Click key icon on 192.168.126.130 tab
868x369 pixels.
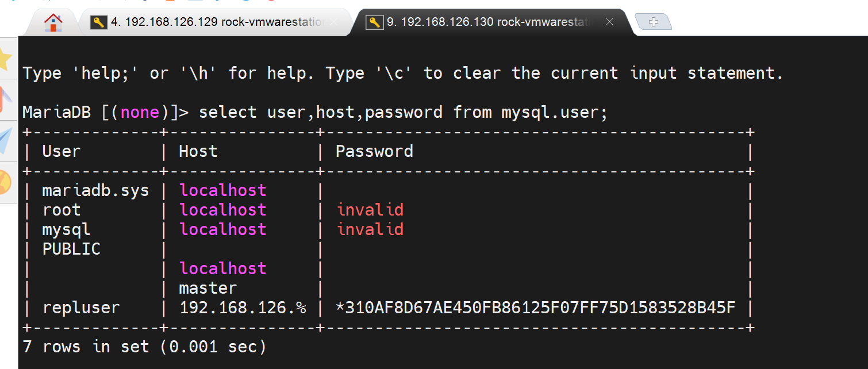(375, 22)
